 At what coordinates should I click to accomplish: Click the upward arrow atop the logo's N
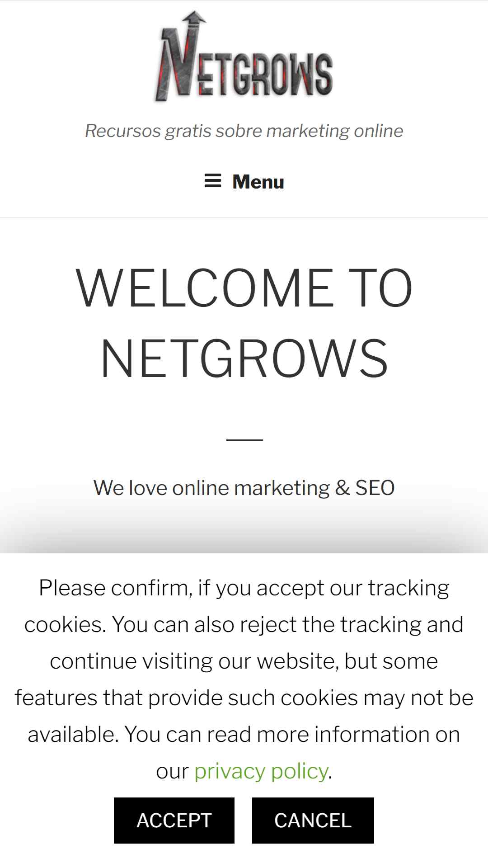[x=194, y=19]
